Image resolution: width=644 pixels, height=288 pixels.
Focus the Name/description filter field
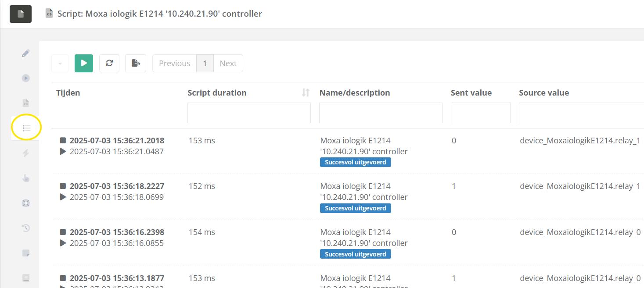click(x=380, y=113)
